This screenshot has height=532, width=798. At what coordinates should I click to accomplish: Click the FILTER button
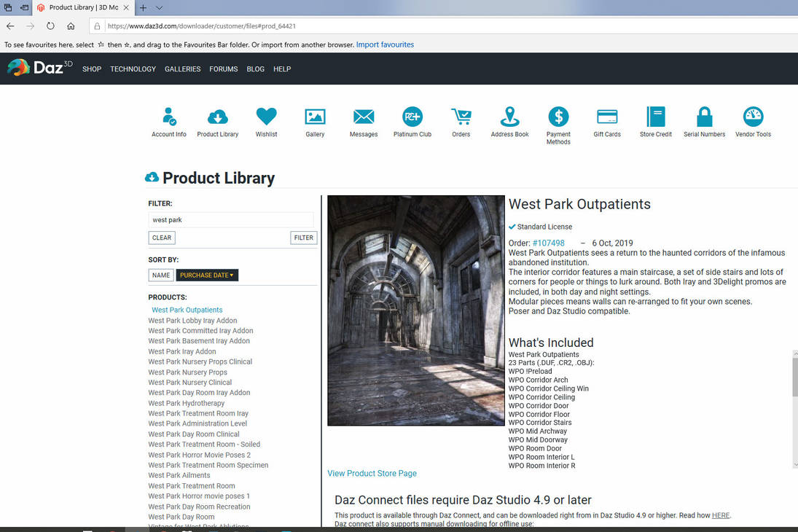(x=304, y=238)
